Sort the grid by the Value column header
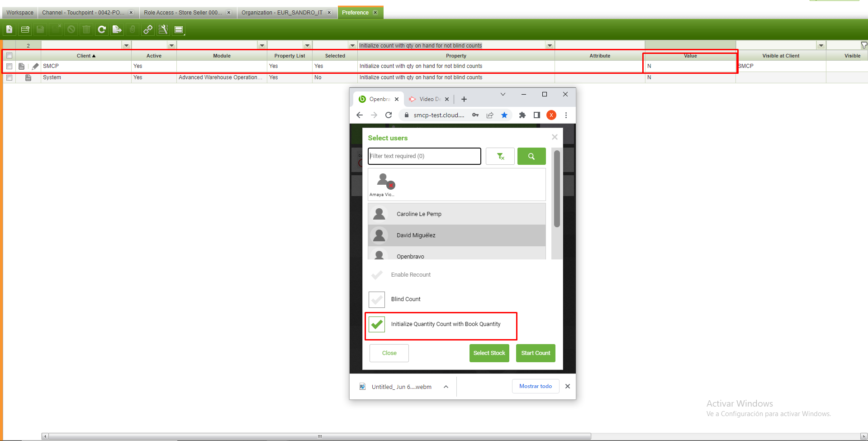This screenshot has height=441, width=868. 690,56
